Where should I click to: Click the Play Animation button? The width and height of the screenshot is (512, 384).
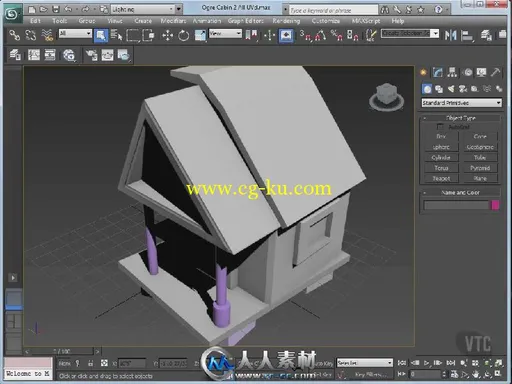426,363
